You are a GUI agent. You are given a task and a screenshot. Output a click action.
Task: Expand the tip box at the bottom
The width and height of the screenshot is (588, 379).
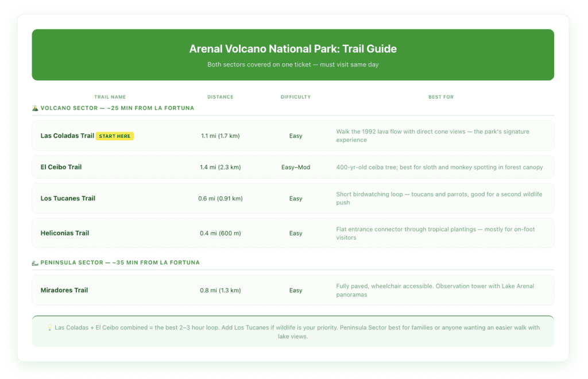[x=294, y=331]
